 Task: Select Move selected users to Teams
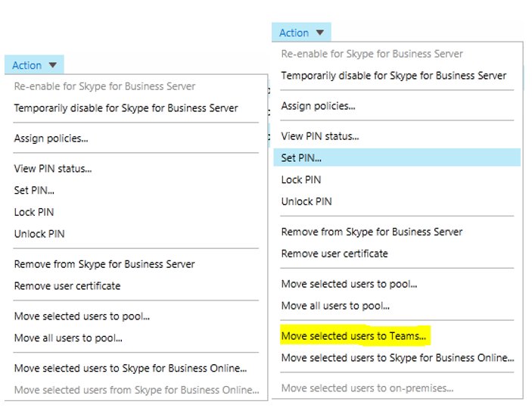[353, 336]
